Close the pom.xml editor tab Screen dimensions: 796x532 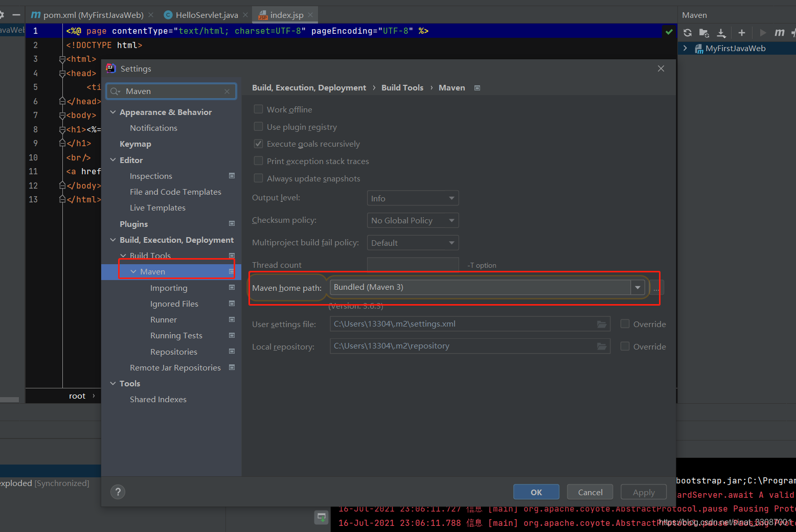click(x=151, y=15)
